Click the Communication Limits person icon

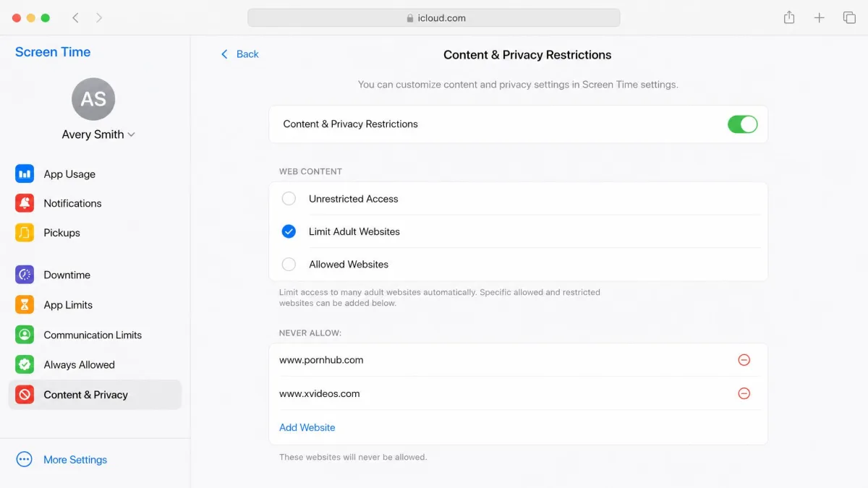(x=25, y=335)
